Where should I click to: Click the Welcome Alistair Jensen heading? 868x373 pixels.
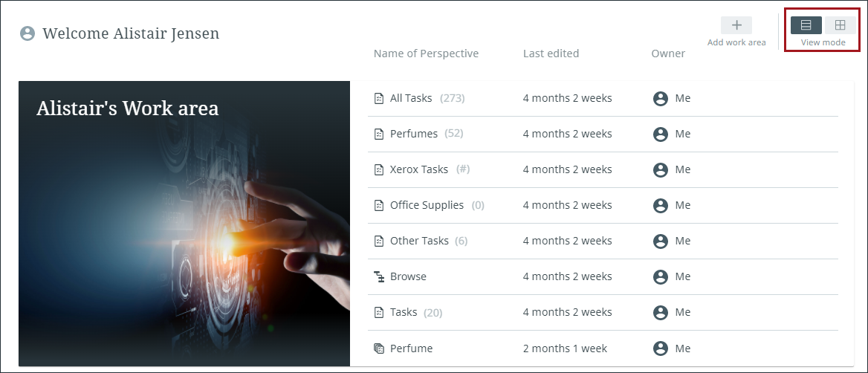tap(131, 33)
